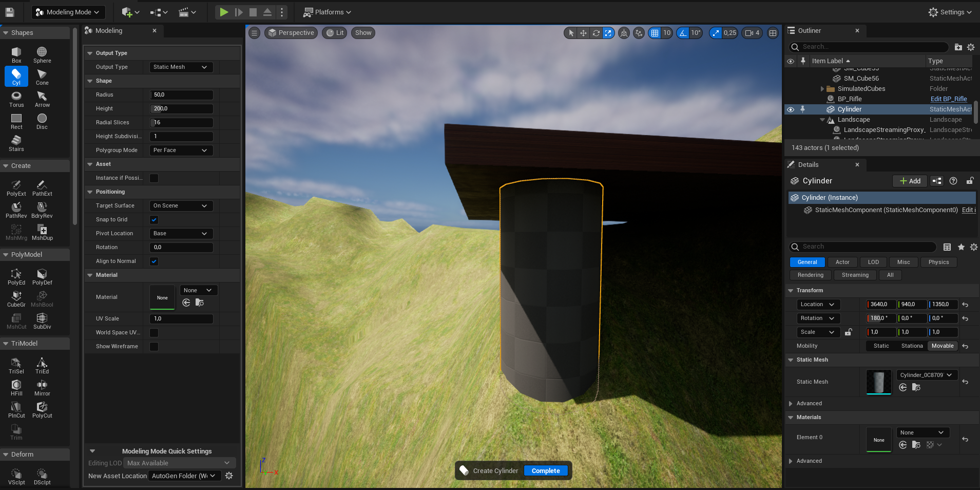Open the Platforms menu

point(327,12)
